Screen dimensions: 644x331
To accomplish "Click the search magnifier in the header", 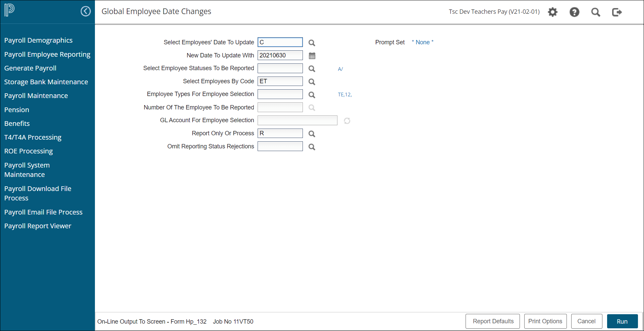I will click(596, 12).
